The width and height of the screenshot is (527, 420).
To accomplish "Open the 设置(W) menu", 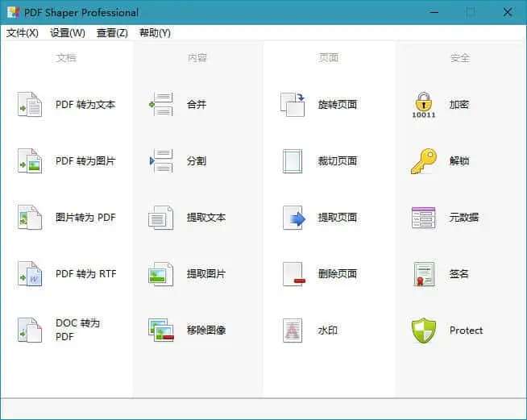I will pos(67,33).
